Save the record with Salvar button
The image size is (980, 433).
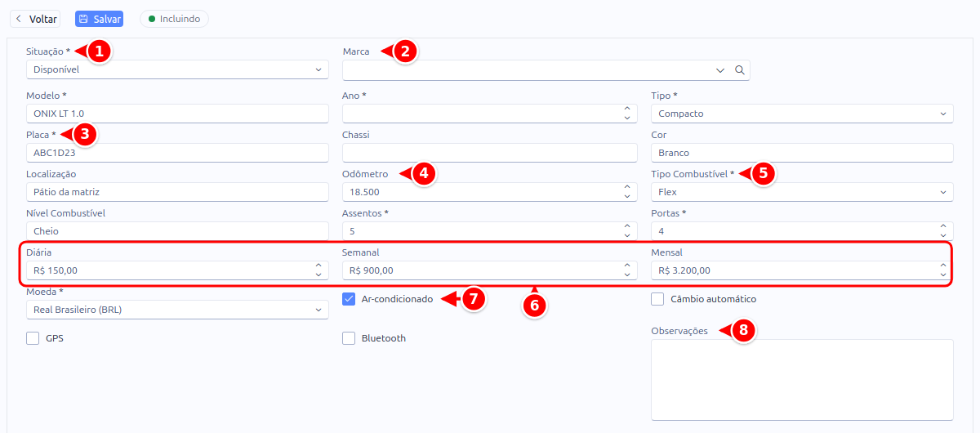pyautogui.click(x=99, y=18)
